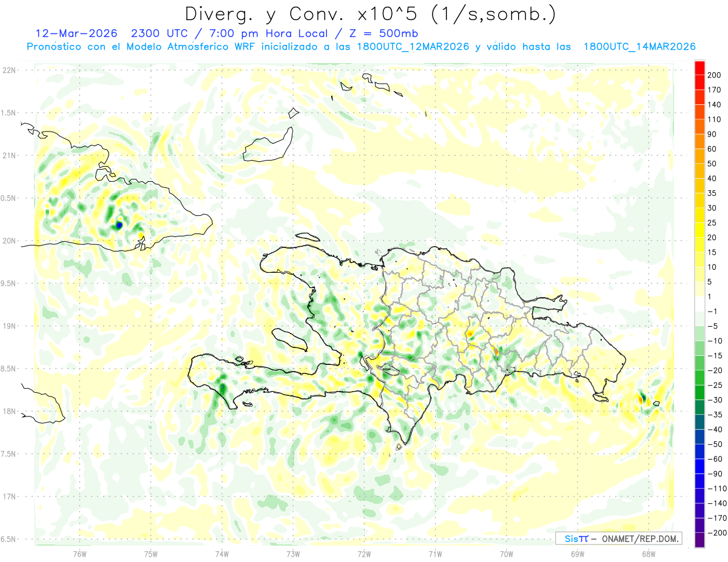This screenshot has height=562, width=728.
Task: Click the '19N' latitude label
Action: [8, 326]
